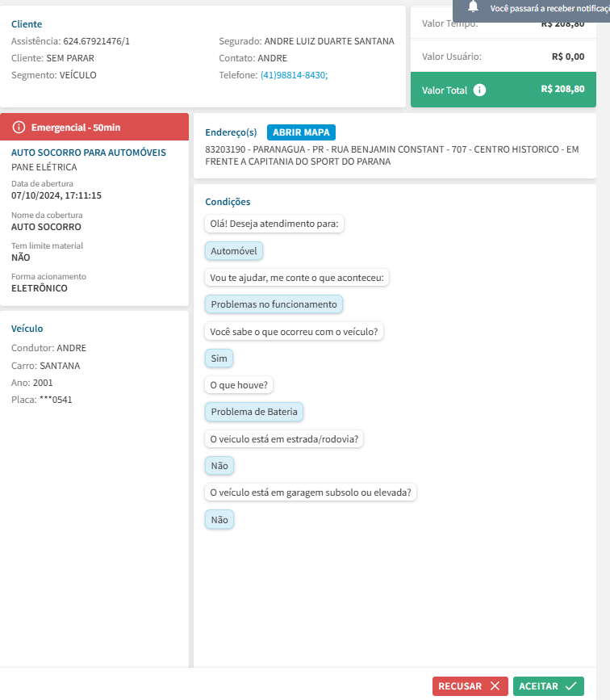The image size is (610, 700).
Task: Click the AUTO SOCORRO PARA AUTOMÓVEIS heading
Action: [89, 153]
